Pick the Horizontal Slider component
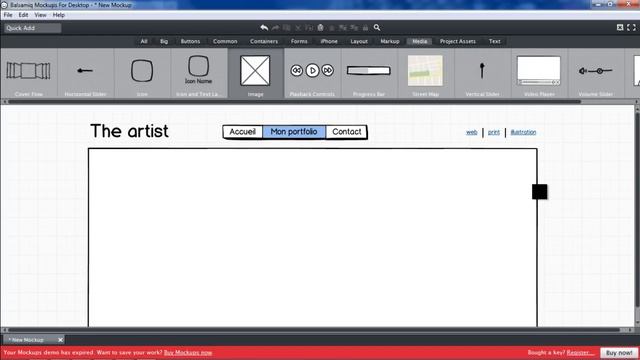The width and height of the screenshot is (640, 360). 85,73
